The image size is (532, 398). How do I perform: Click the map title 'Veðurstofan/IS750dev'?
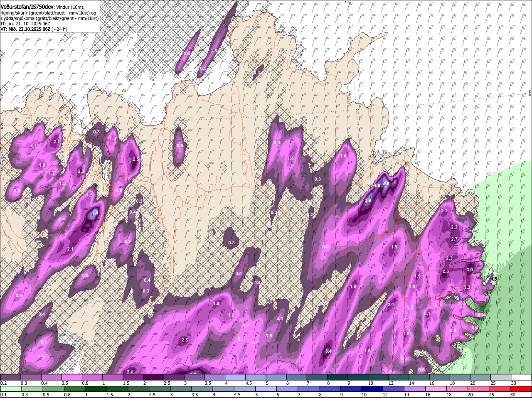[27, 7]
